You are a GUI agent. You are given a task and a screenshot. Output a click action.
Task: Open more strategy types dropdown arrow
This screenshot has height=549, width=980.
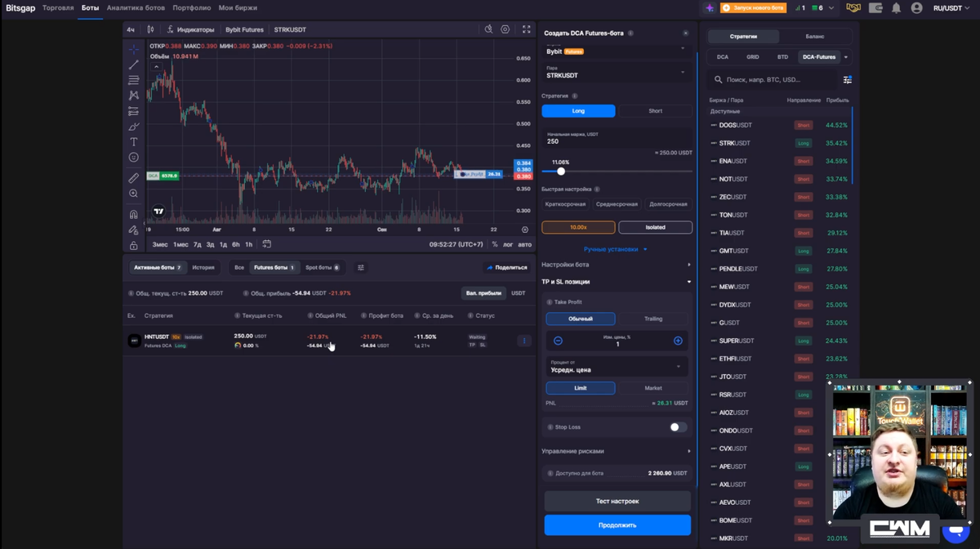(846, 57)
